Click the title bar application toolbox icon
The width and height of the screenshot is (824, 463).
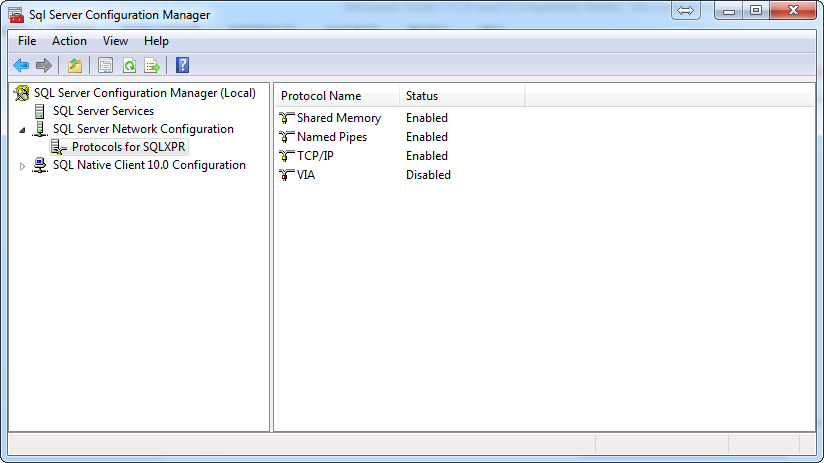(x=16, y=15)
